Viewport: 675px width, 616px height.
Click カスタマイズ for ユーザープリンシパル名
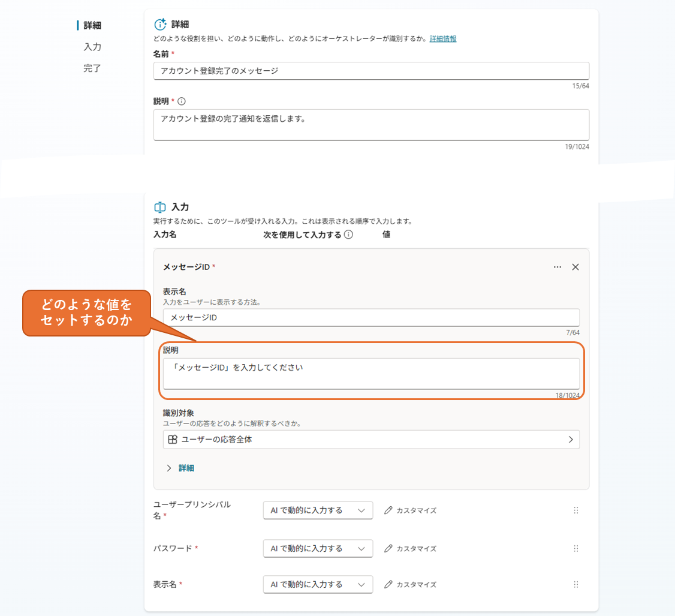[410, 510]
